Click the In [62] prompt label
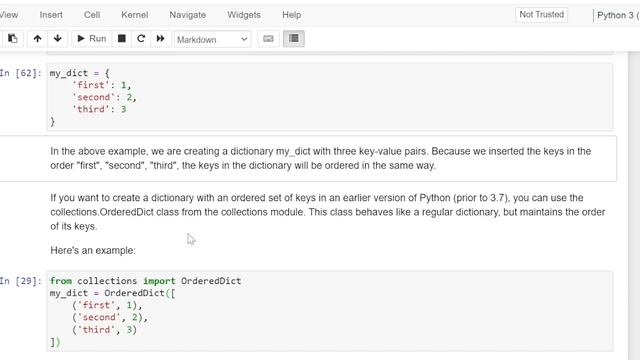 pyautogui.click(x=21, y=73)
